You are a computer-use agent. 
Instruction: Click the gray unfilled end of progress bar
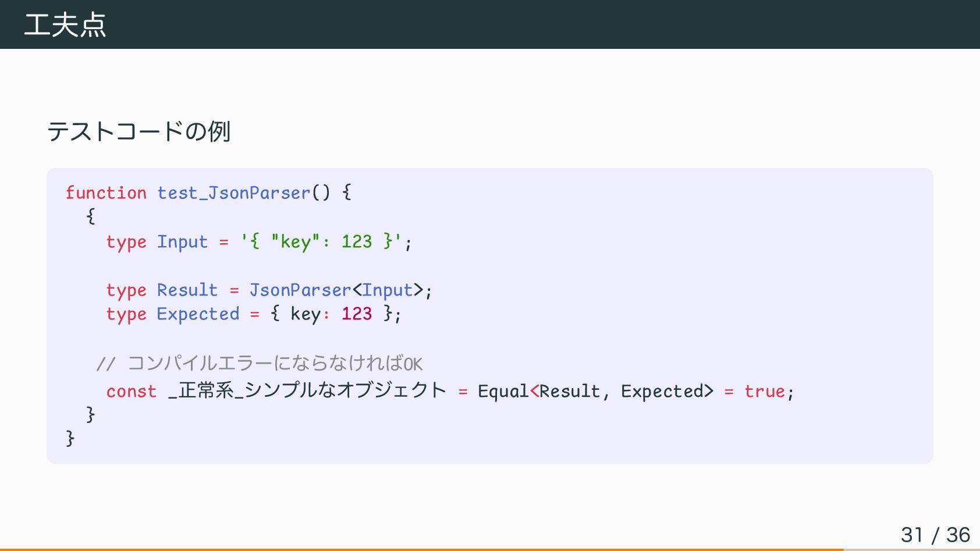pos(911,549)
